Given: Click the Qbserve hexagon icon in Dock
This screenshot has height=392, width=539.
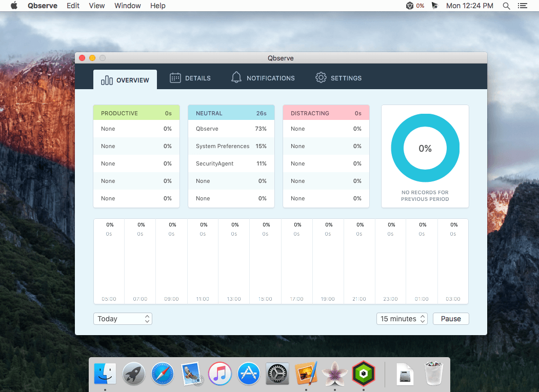Looking at the screenshot, I should [363, 373].
